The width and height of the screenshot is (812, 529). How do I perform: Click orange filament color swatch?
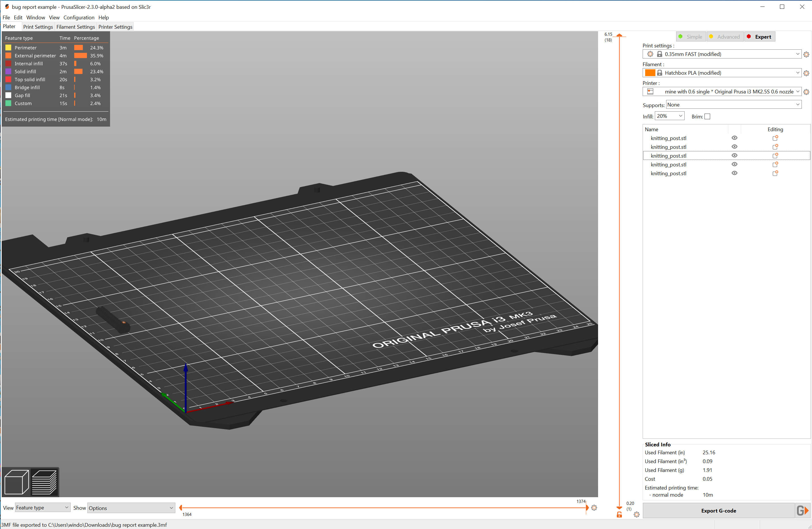pyautogui.click(x=650, y=73)
